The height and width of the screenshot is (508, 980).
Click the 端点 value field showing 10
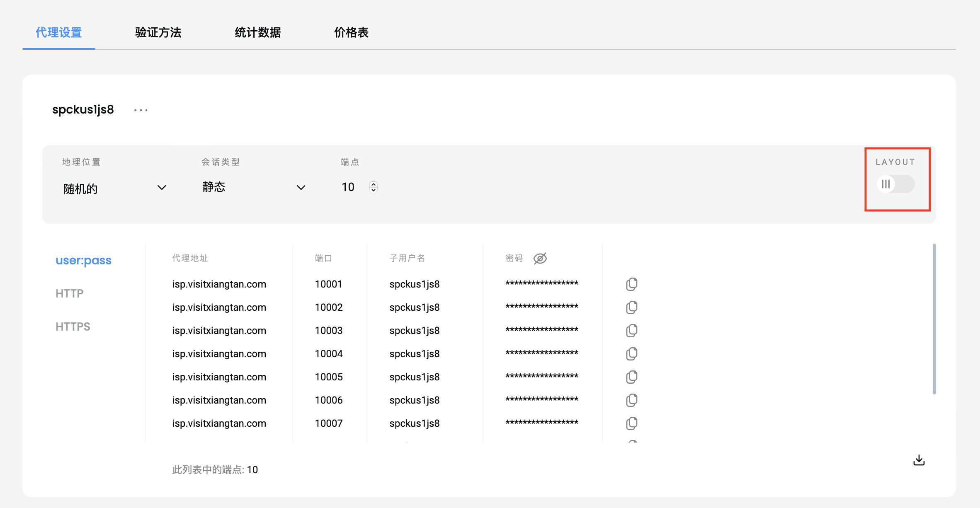pyautogui.click(x=348, y=187)
